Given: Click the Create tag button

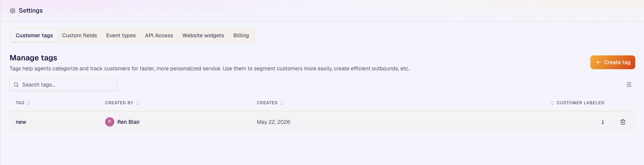Looking at the screenshot, I should coord(613,62).
